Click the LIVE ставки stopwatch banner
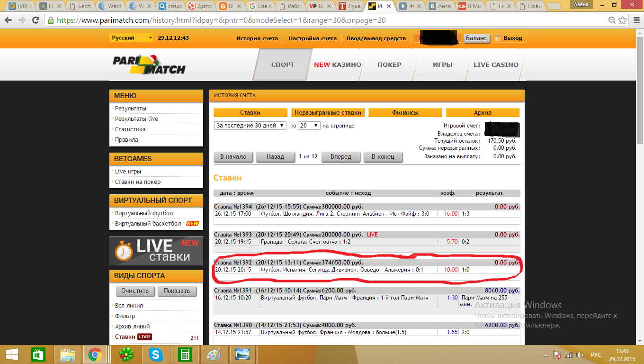This screenshot has width=644, height=364. pyautogui.click(x=156, y=251)
